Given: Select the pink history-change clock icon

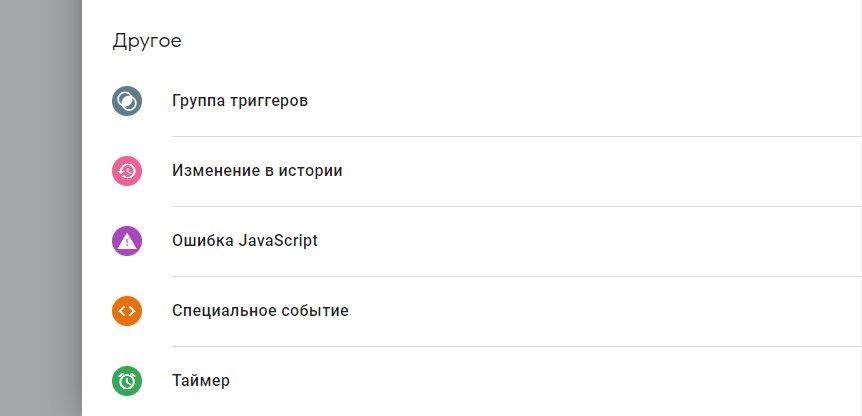Looking at the screenshot, I should (127, 171).
